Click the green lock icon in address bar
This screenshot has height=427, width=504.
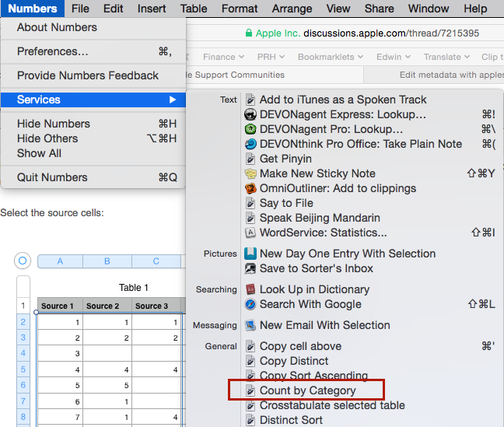pyautogui.click(x=248, y=33)
